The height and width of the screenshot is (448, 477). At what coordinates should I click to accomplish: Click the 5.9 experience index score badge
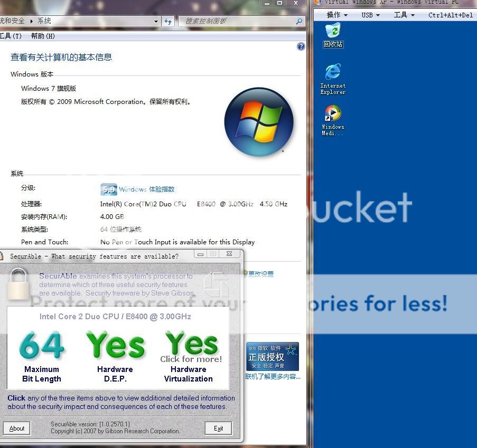point(109,189)
